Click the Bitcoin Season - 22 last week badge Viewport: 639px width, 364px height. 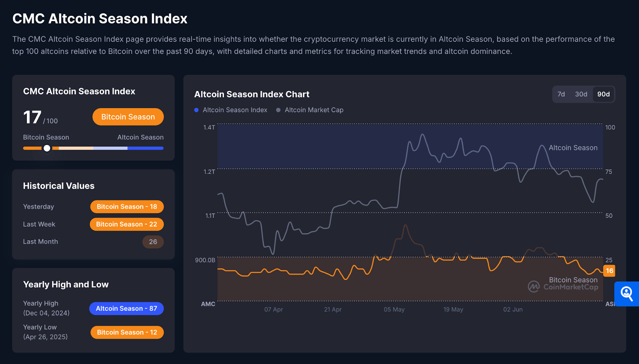127,224
